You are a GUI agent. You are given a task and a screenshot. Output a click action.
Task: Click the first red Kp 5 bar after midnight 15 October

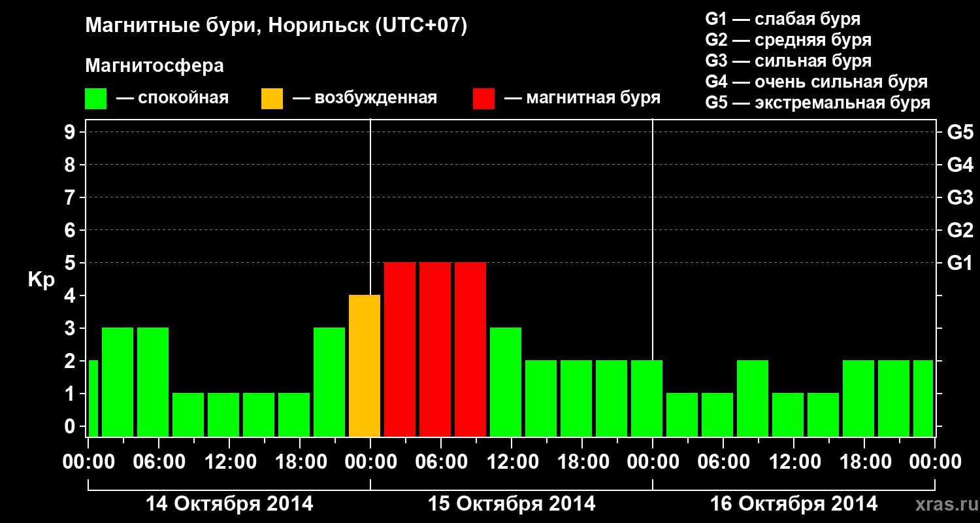[400, 350]
